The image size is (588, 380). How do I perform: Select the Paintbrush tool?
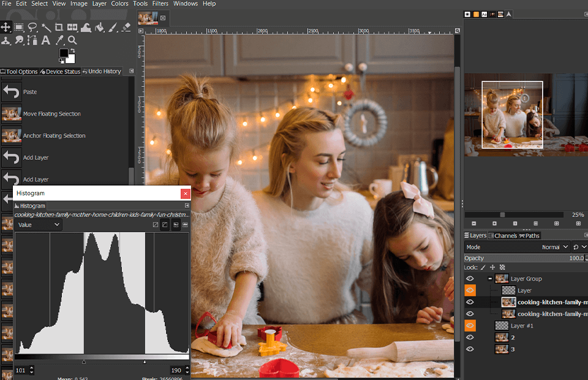pos(113,27)
